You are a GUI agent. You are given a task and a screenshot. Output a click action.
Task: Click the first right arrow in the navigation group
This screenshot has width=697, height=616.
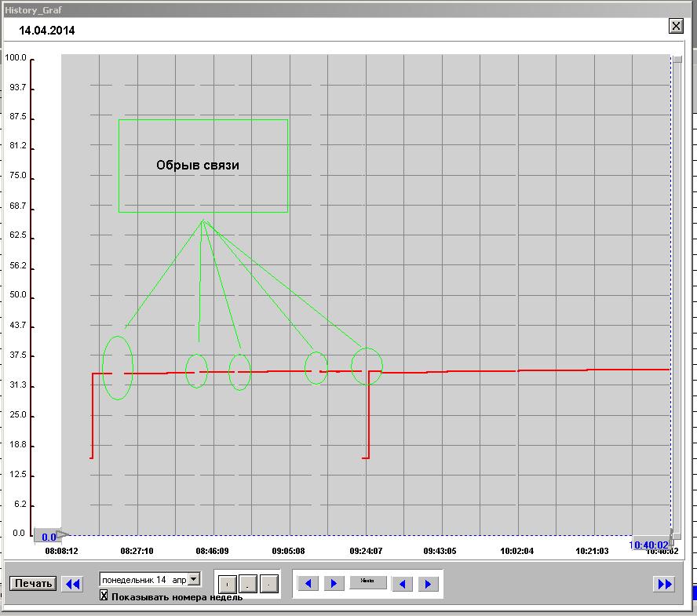tap(334, 584)
